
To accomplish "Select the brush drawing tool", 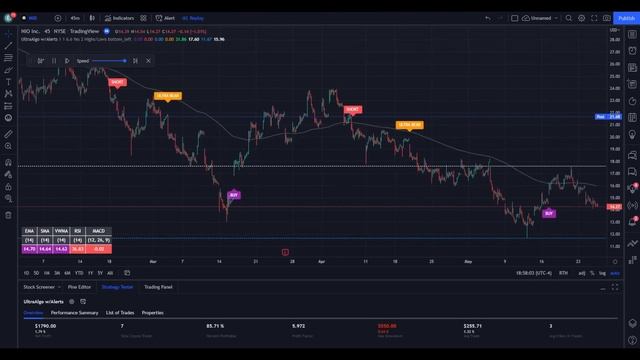I will click(8, 70).
